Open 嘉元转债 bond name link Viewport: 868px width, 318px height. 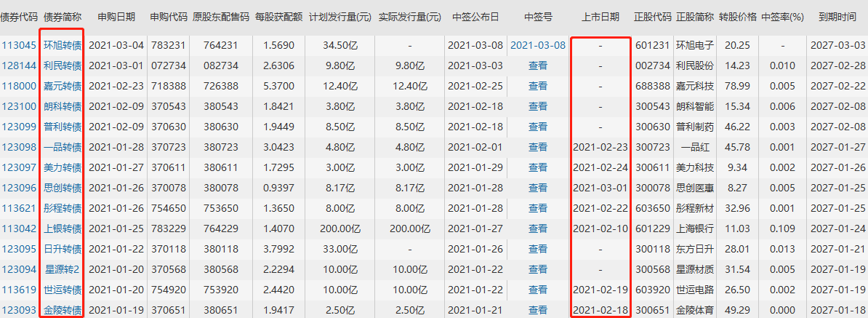point(63,86)
